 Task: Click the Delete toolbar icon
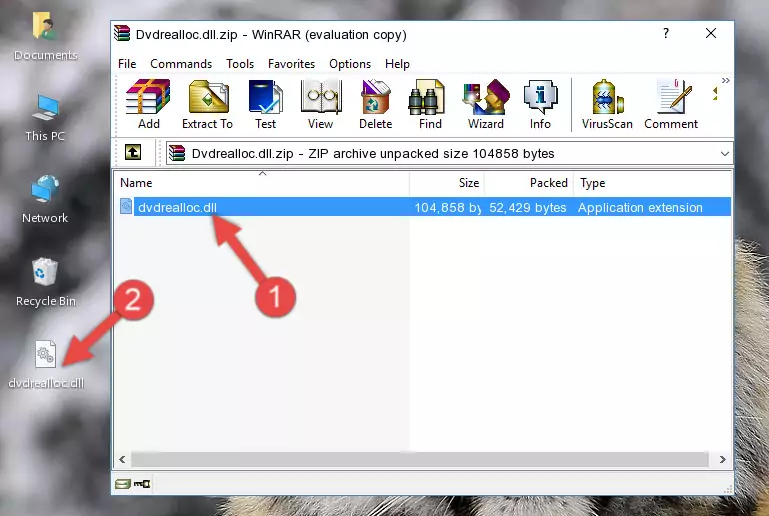pyautogui.click(x=375, y=104)
